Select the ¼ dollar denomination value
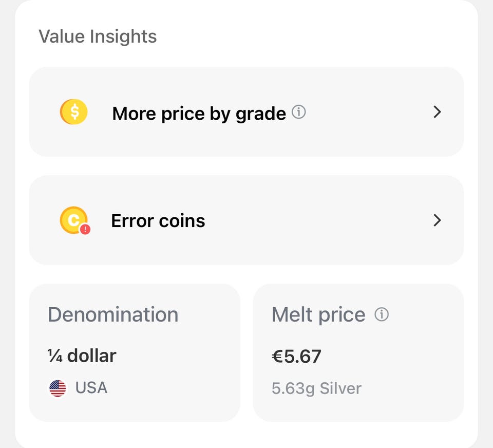Image resolution: width=493 pixels, height=448 pixels. [x=82, y=356]
